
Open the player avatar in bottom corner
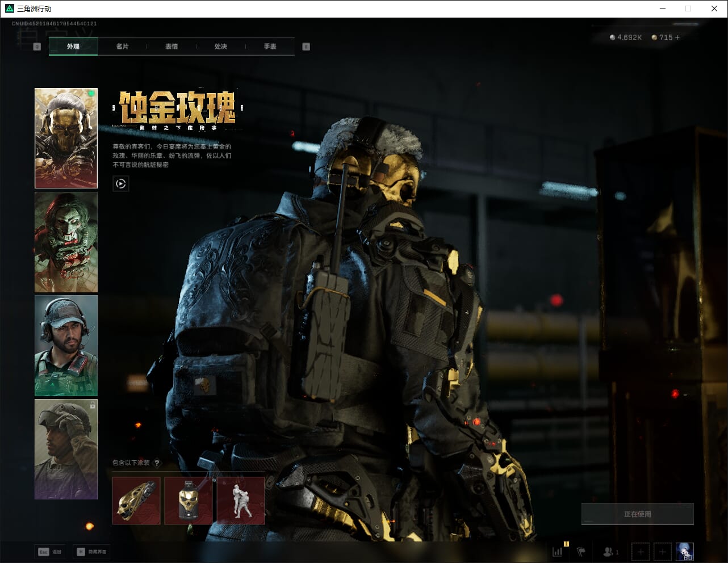[x=685, y=551]
